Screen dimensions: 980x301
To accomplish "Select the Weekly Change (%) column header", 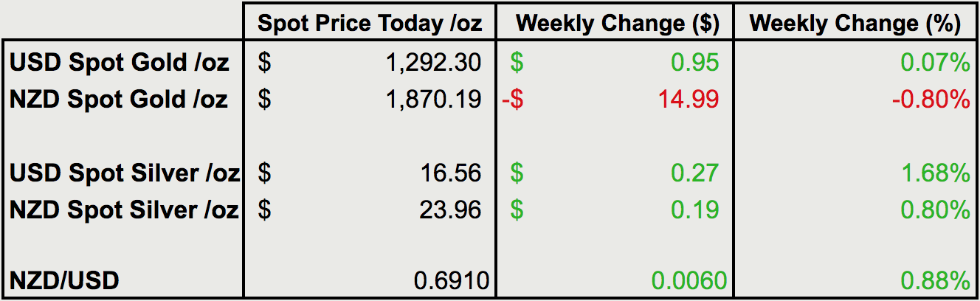I will (x=855, y=24).
